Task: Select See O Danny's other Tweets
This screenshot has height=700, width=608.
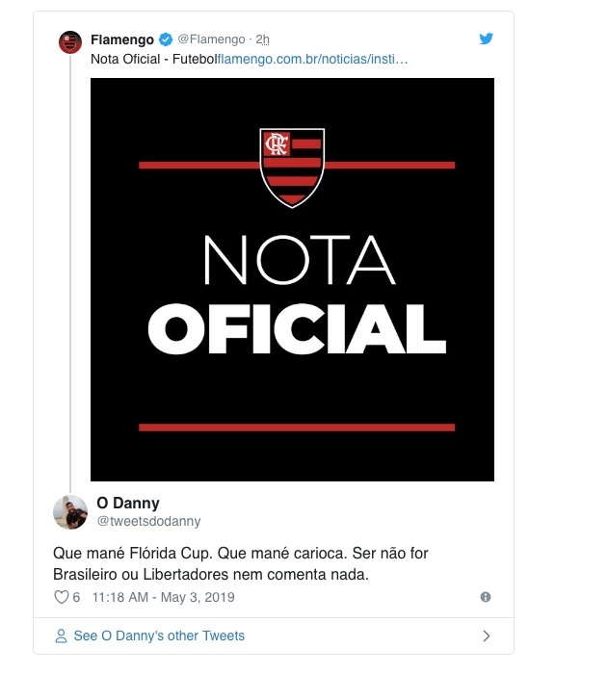Action: pyautogui.click(x=159, y=635)
